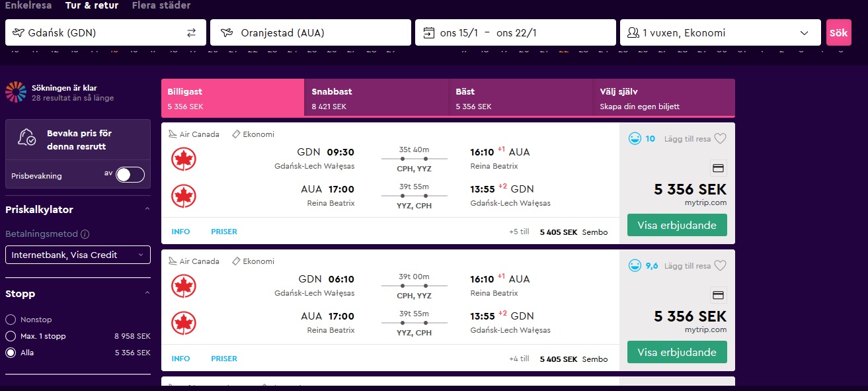868x391 pixels.
Task: Click the payment card icon above first price
Action: point(718,168)
